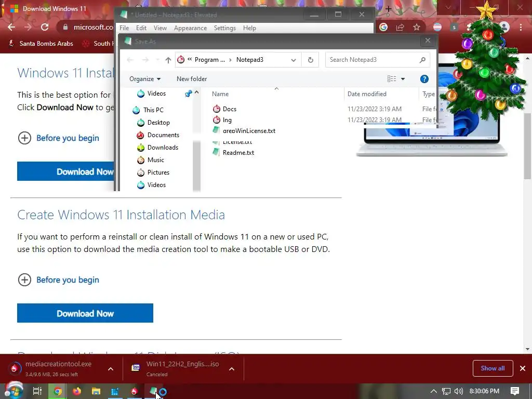This screenshot has height=399, width=532.
Task: Open Firefox from the taskbar
Action: 77,391
